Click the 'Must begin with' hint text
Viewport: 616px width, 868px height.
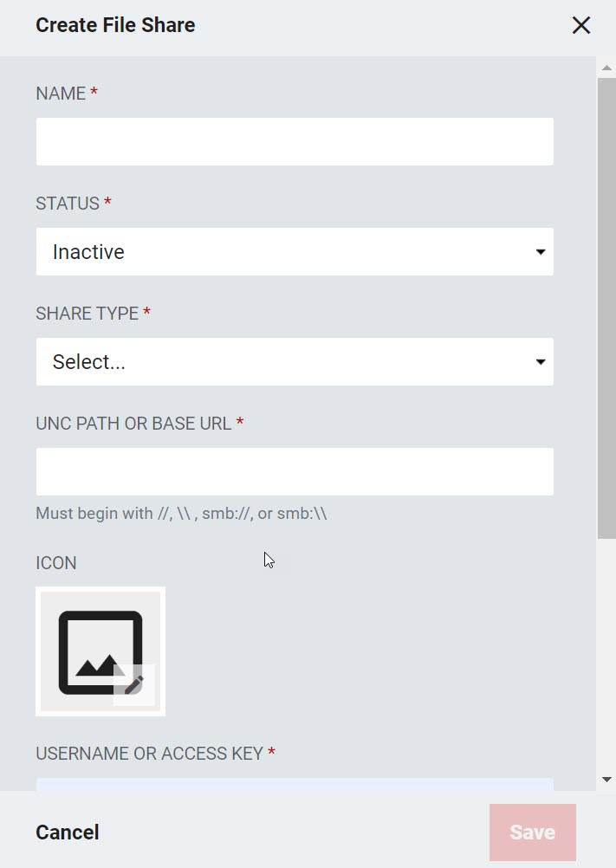(182, 514)
